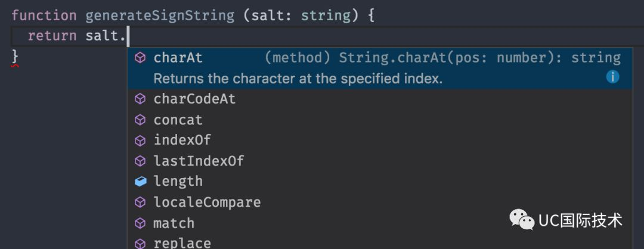Click the charCodeAt method cube icon

(x=140, y=99)
